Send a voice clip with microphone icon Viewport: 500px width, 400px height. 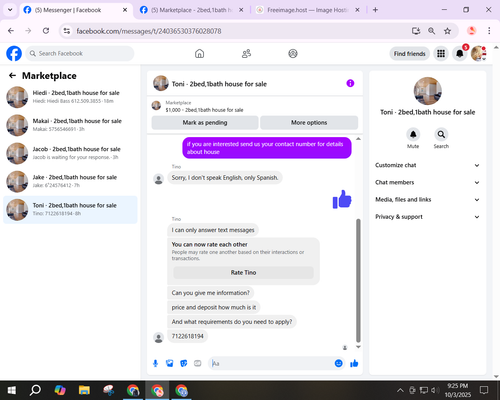155,363
